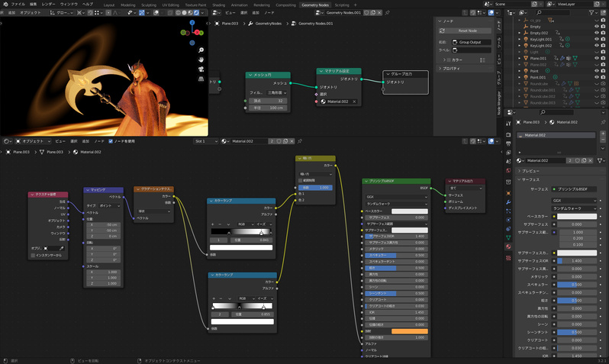Toggle camera view icon in the viewport
The width and height of the screenshot is (609, 364).
(x=201, y=69)
